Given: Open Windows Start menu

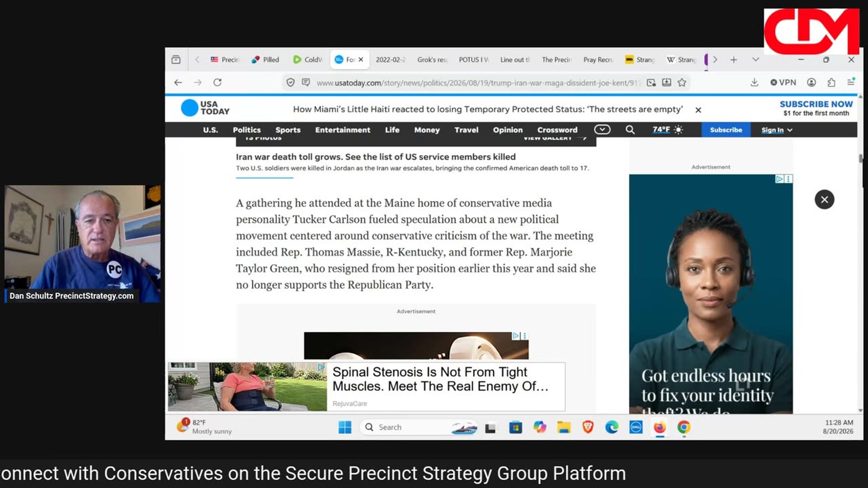Looking at the screenshot, I should click(345, 427).
